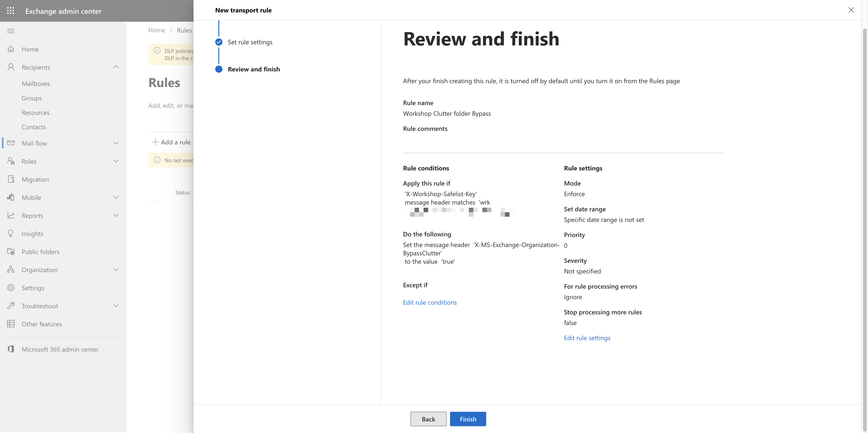868x433 pixels.
Task: Go to Insights in the sidebar
Action: [x=32, y=233]
